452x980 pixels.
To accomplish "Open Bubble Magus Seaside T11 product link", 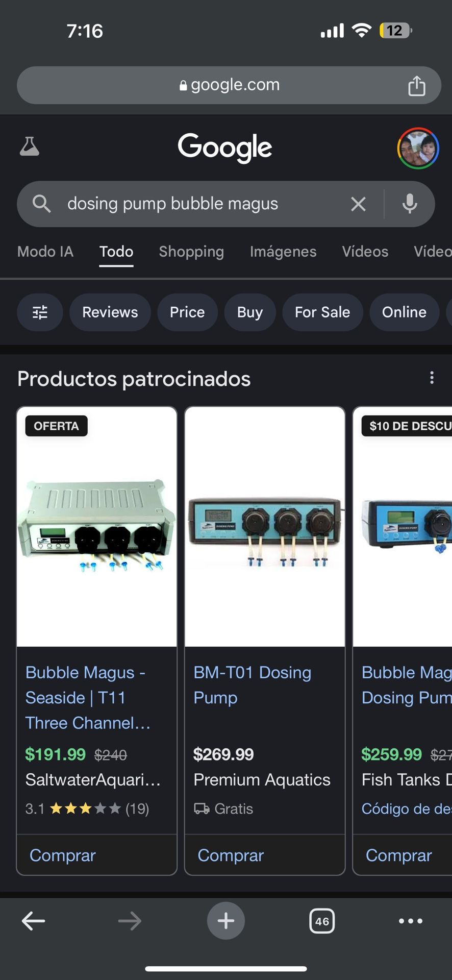I will [x=87, y=697].
